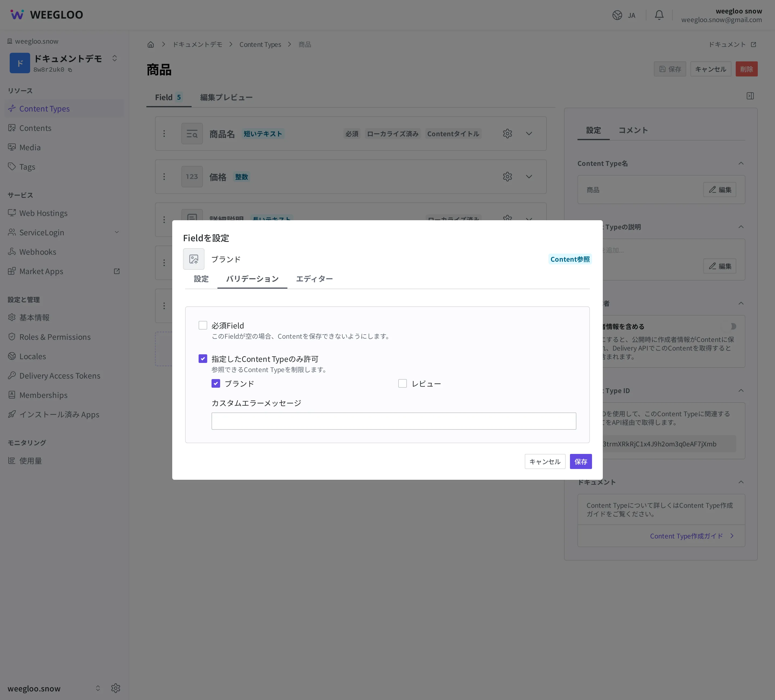
Task: Open 基本情報 in sidebar
Action: click(x=64, y=318)
